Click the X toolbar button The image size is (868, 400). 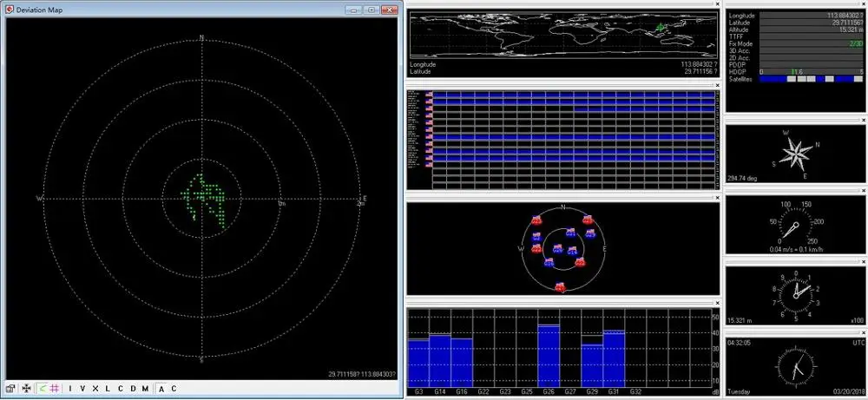click(x=95, y=389)
